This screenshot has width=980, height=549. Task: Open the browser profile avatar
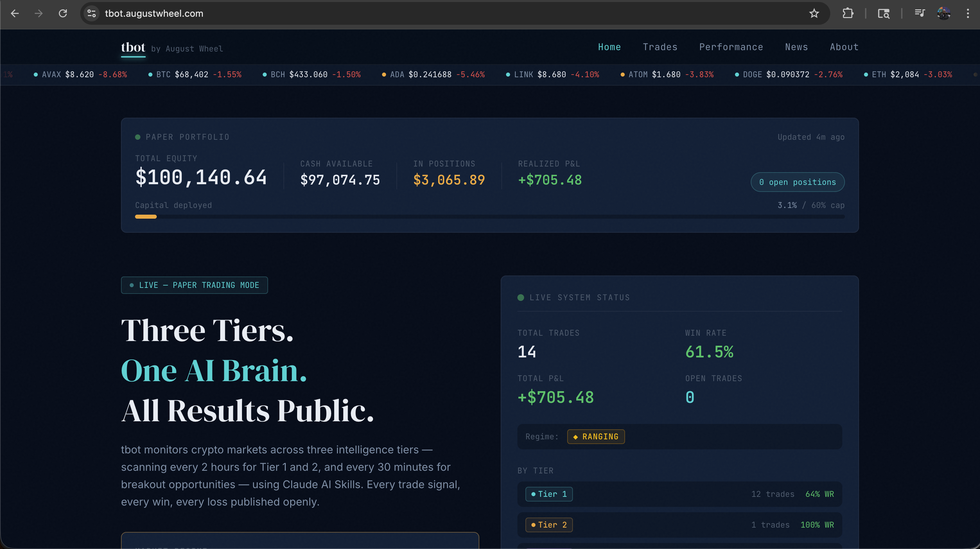[x=944, y=13]
